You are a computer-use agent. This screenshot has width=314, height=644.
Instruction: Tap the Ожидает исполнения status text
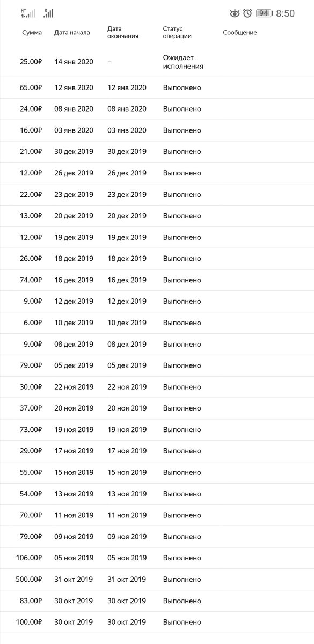tap(183, 62)
